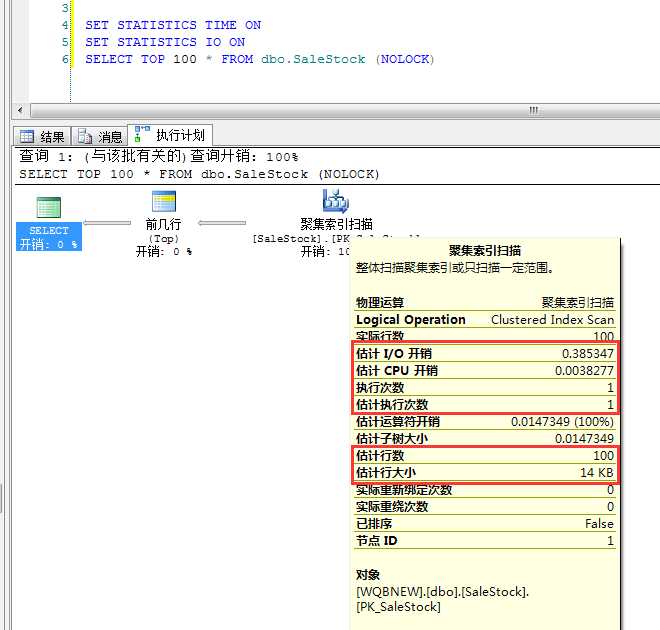Select the 执行计划 execution plan tab
Image resolution: width=660 pixels, height=630 pixels.
(170, 135)
